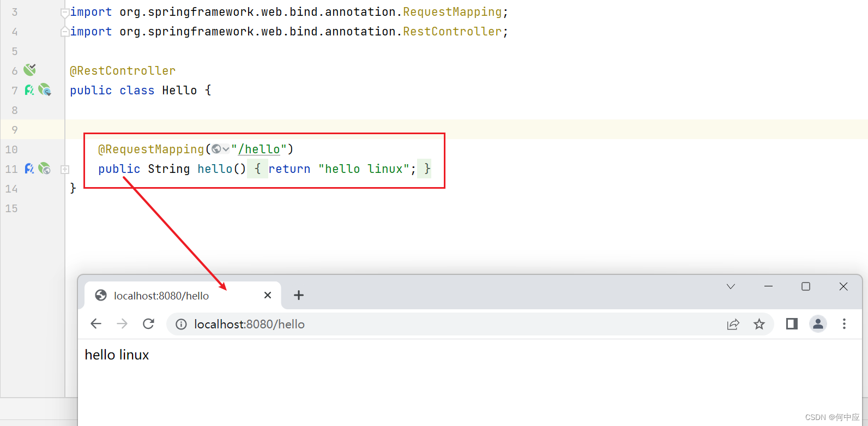The image size is (868, 426).
Task: Open the browser profile avatar
Action: point(818,324)
